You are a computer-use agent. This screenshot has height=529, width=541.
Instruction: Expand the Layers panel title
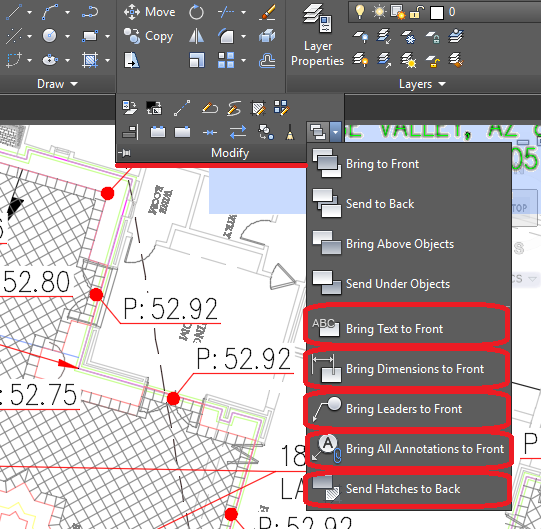pos(422,84)
